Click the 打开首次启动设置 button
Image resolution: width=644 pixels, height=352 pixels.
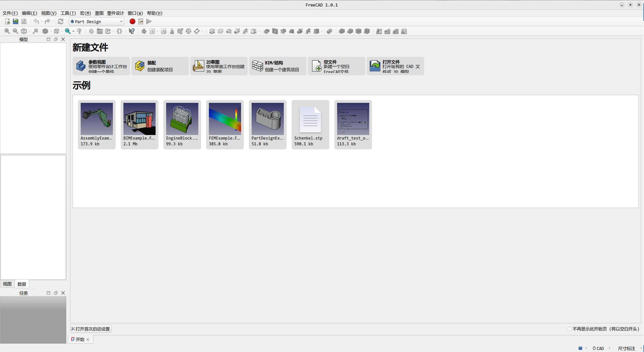point(91,329)
